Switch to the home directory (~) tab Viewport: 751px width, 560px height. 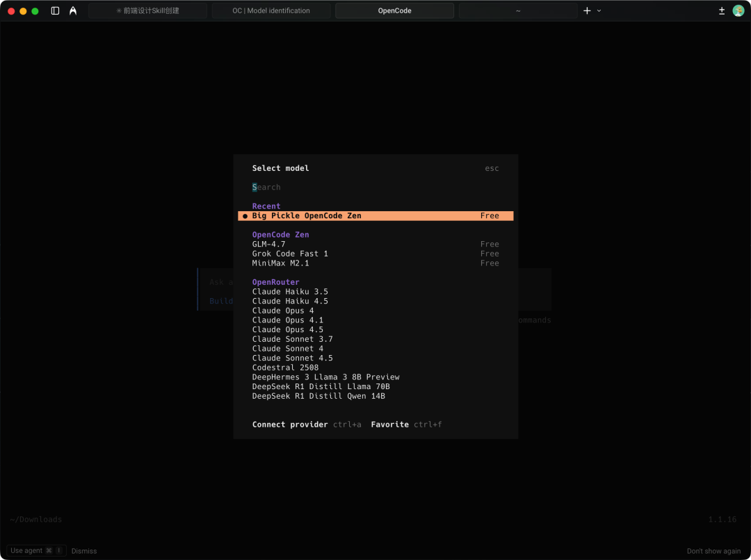point(517,11)
